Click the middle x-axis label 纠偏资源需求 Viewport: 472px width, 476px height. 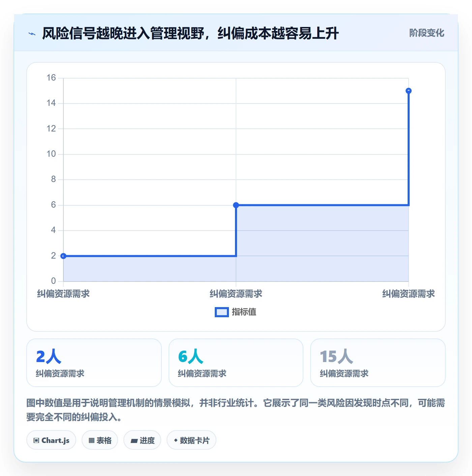click(236, 294)
